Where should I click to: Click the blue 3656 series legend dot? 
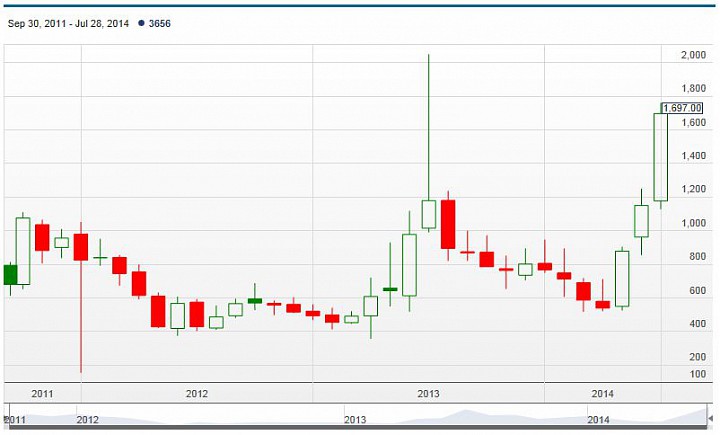(141, 23)
